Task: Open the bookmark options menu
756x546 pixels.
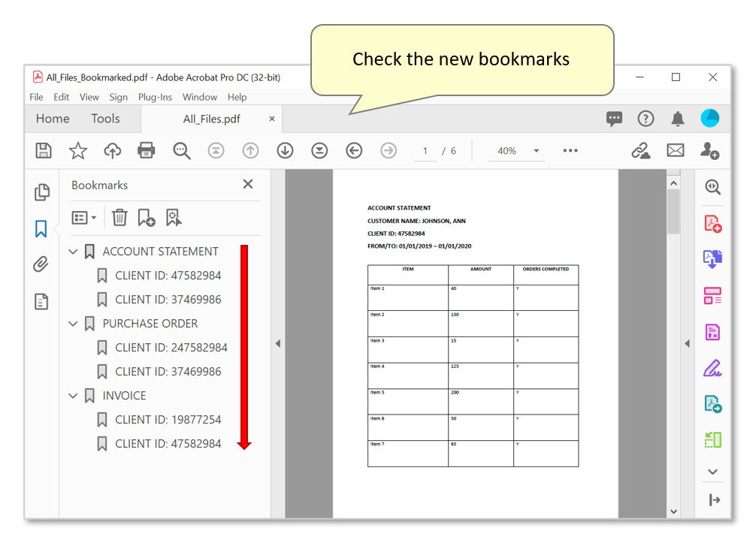Action: tap(83, 217)
